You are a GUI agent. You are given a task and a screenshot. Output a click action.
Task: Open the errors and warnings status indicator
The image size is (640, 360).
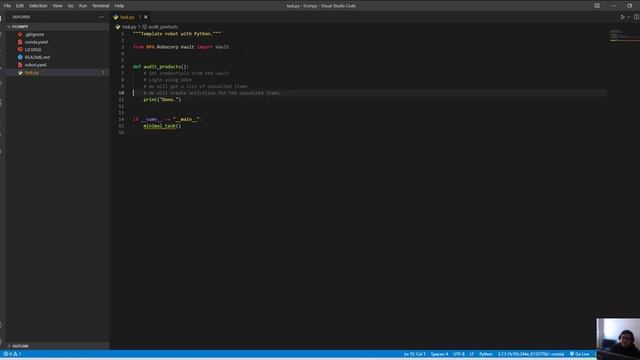(12, 354)
